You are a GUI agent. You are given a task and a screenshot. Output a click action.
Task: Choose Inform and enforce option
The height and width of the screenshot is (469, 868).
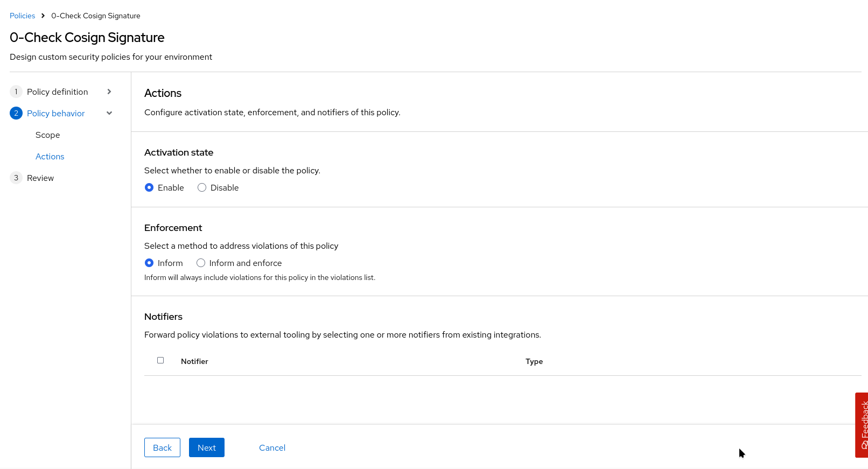[201, 263]
